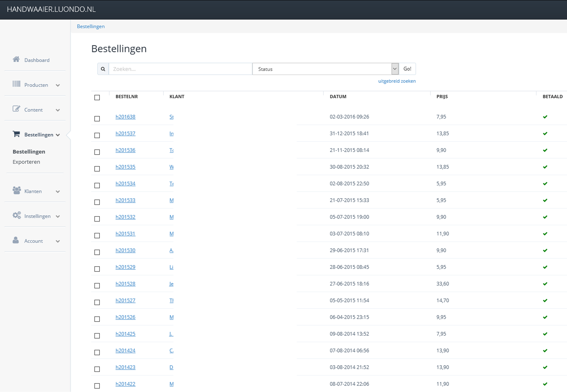Image resolution: width=567 pixels, height=392 pixels.
Task: Open the Instellingen menu label
Action: [x=37, y=216]
